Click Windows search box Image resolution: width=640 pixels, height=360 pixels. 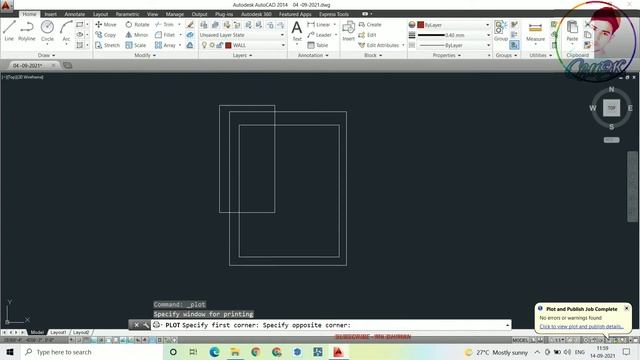point(92,352)
